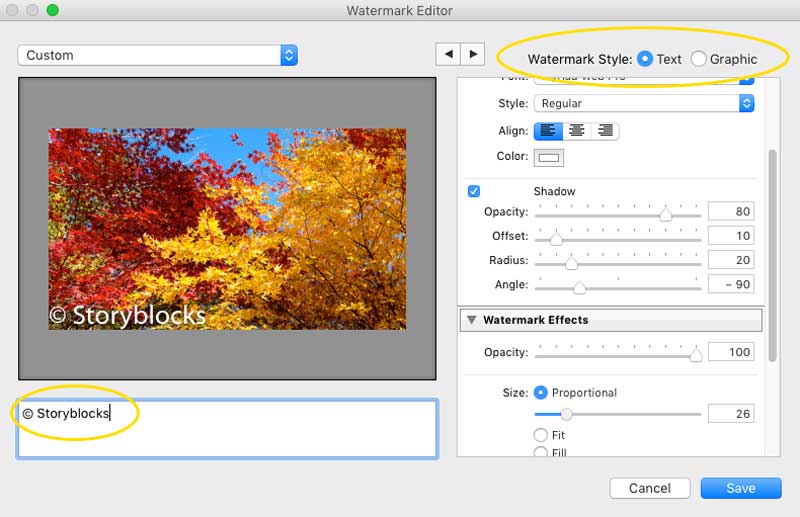Click the previous photo left arrow

[448, 54]
